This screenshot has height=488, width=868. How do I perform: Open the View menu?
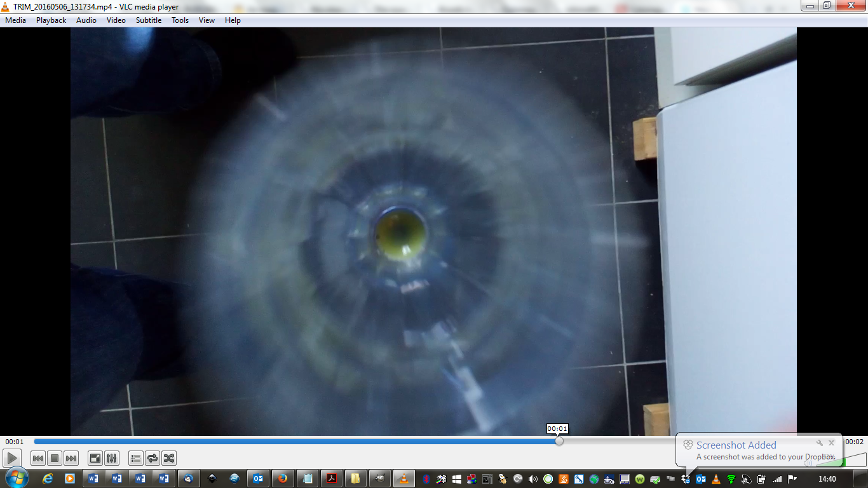click(207, 20)
